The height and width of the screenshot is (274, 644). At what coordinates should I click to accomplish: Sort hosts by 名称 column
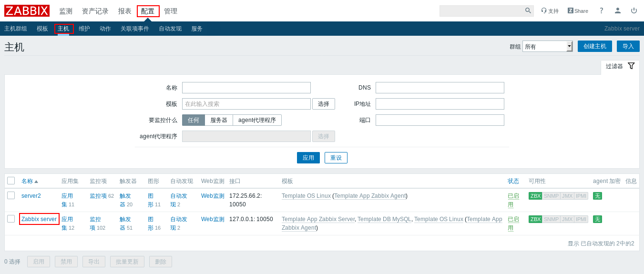[x=30, y=181]
